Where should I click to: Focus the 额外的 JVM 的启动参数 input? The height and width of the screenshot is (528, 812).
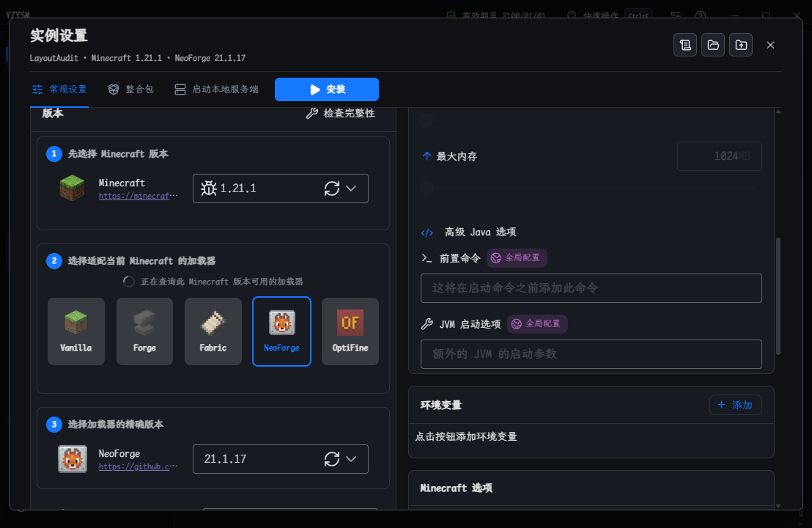point(591,354)
